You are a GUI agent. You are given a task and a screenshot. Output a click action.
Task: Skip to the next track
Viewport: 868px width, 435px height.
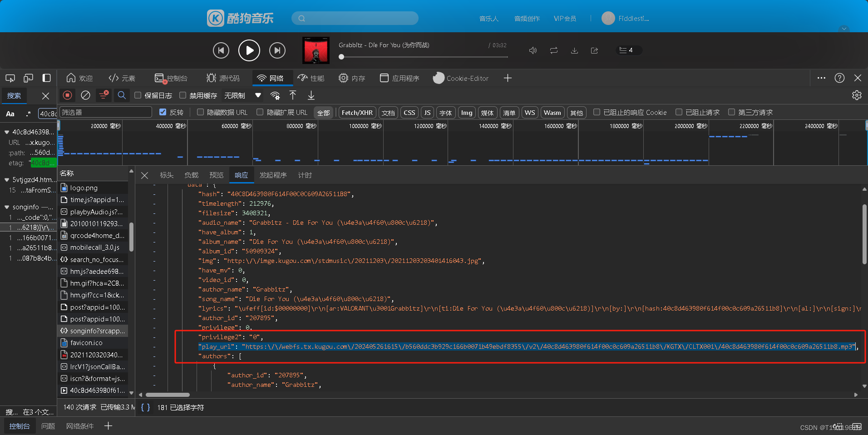(x=277, y=50)
